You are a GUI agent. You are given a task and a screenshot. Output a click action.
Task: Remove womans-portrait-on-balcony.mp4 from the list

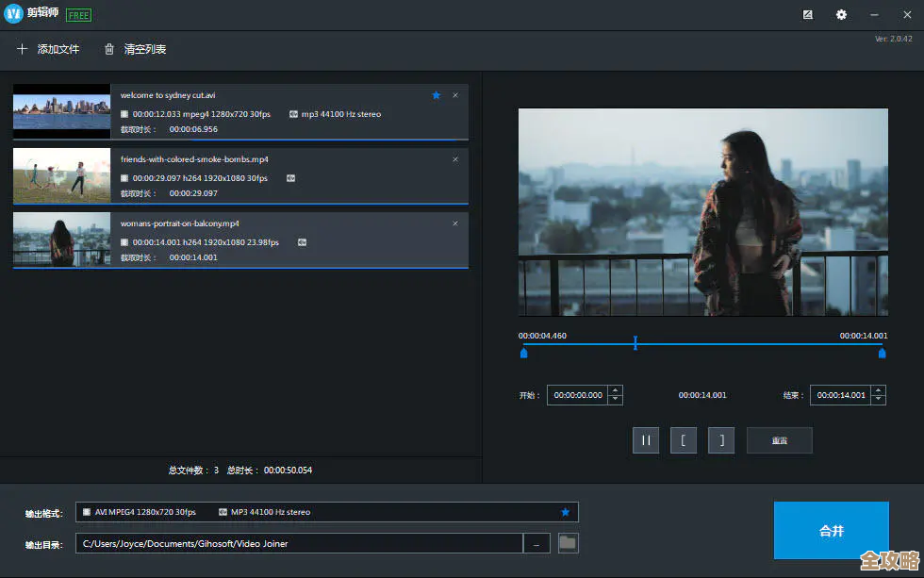pos(455,223)
